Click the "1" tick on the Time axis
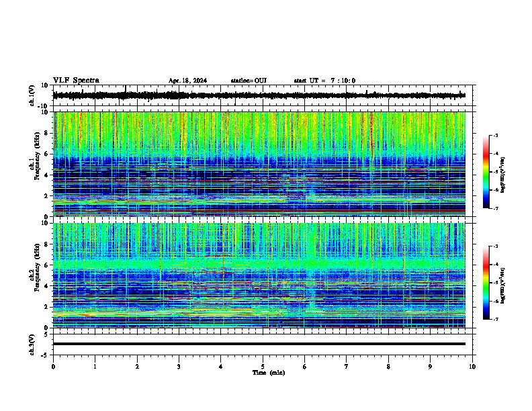This screenshot has width=532, height=411. [95, 367]
